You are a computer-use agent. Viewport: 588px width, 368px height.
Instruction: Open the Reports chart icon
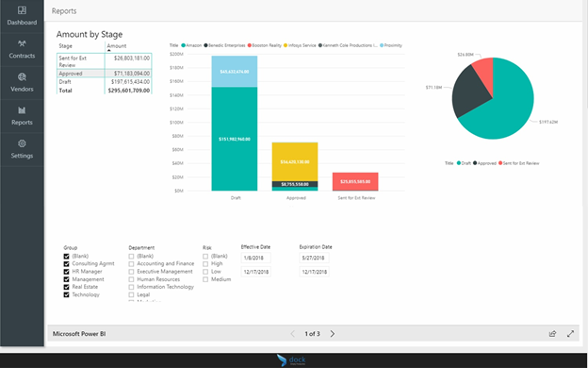coord(22,110)
